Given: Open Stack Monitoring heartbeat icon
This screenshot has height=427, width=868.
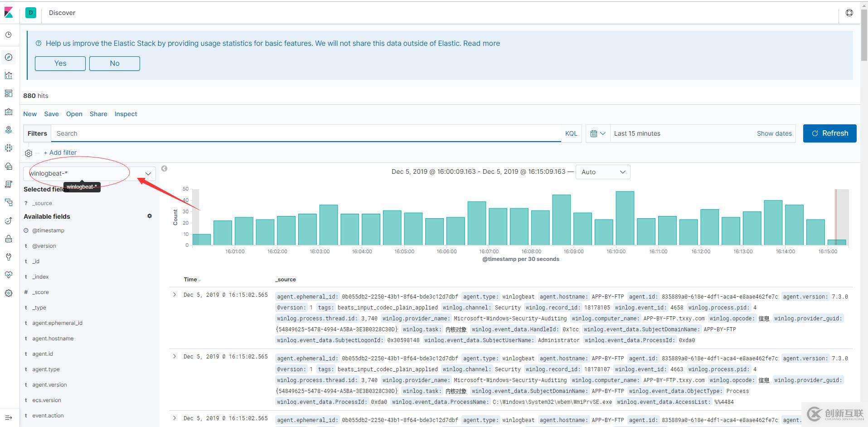Looking at the screenshot, I should 9,275.
